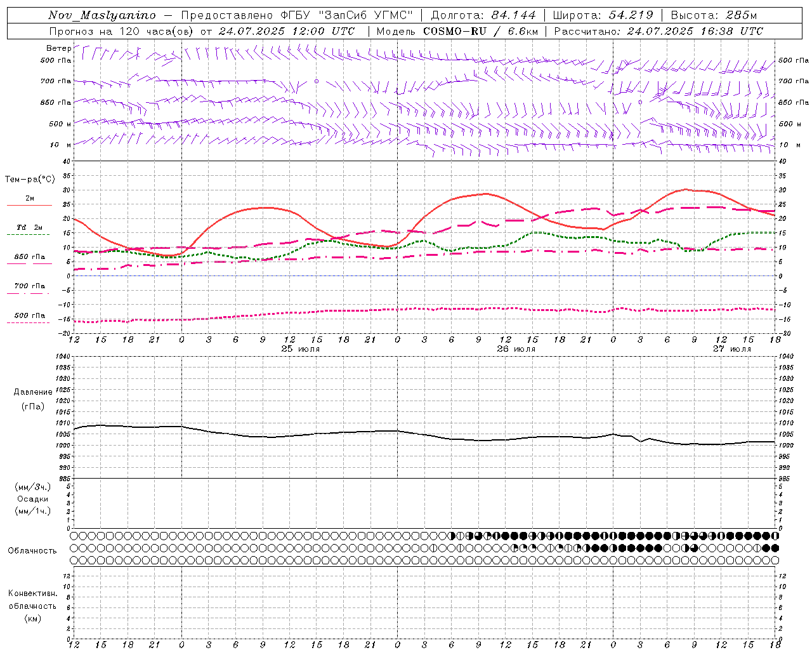812x650 pixels.
Task: Click the (гПа) unit label under Давление
Action: point(33,406)
